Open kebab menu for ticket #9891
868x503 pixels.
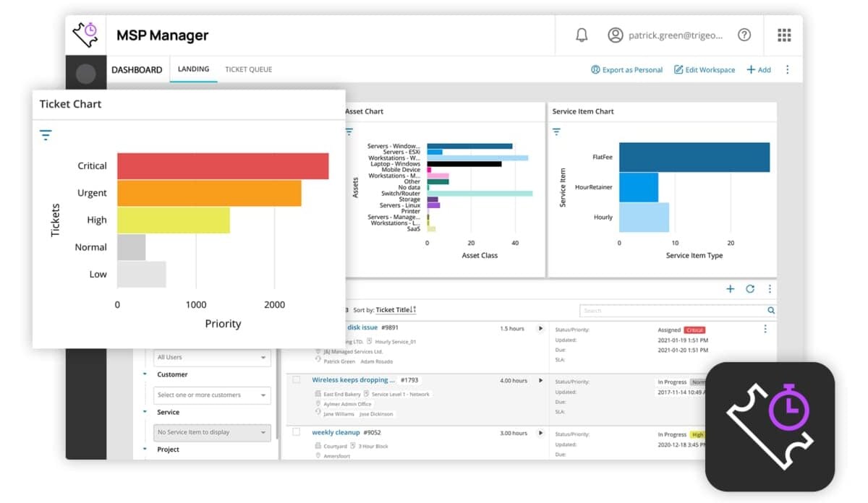tap(765, 329)
